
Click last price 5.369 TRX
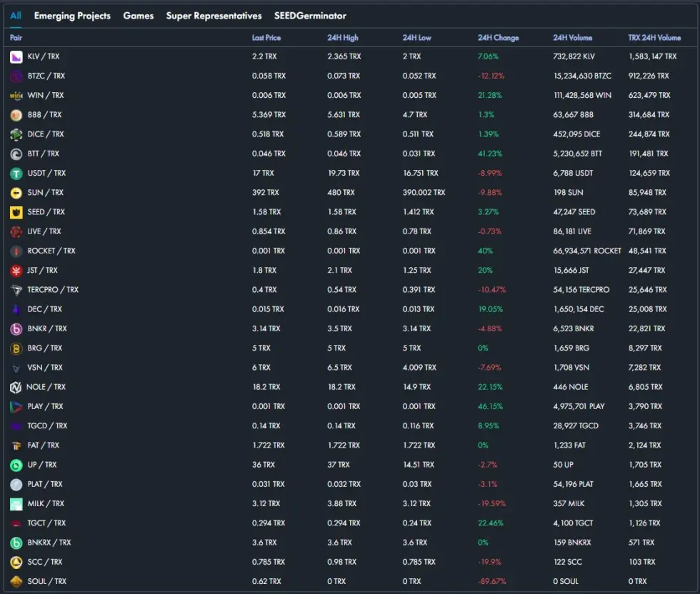coord(269,115)
